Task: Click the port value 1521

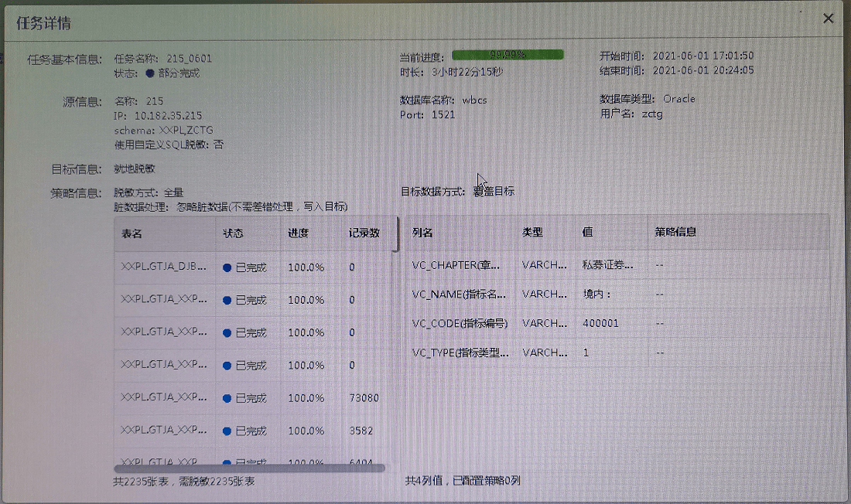Action: click(443, 115)
